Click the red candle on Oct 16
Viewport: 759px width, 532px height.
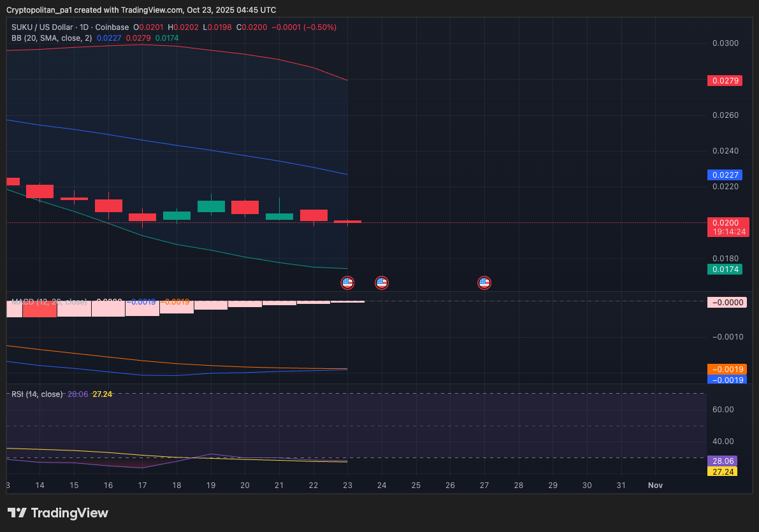point(108,206)
